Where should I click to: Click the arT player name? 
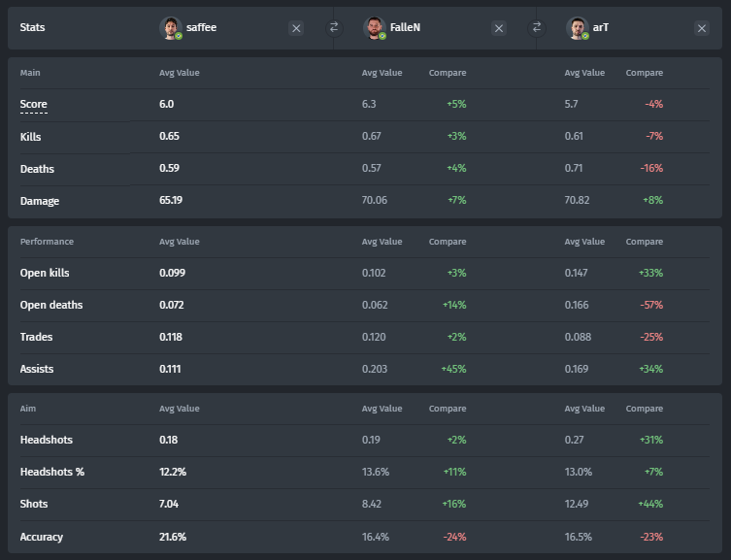pyautogui.click(x=601, y=27)
